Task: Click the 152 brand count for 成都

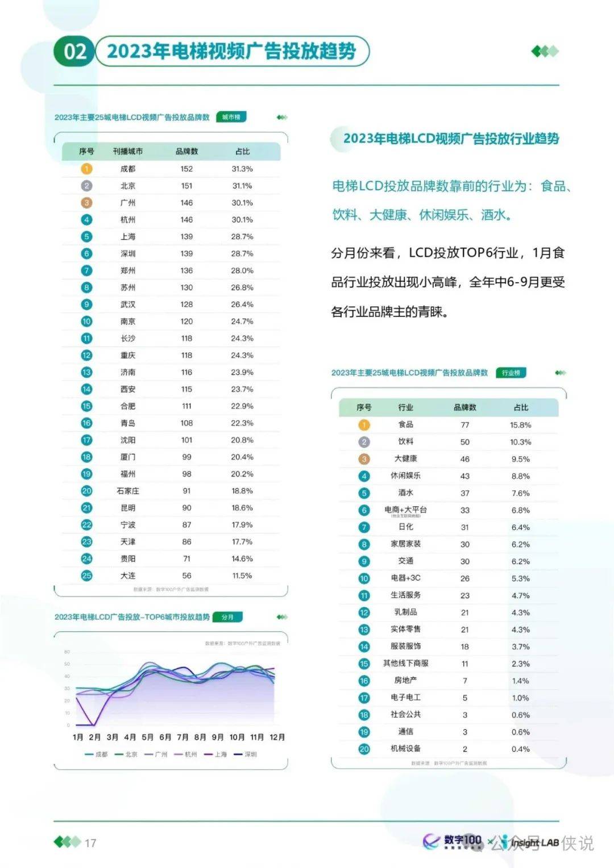Action: tap(186, 169)
